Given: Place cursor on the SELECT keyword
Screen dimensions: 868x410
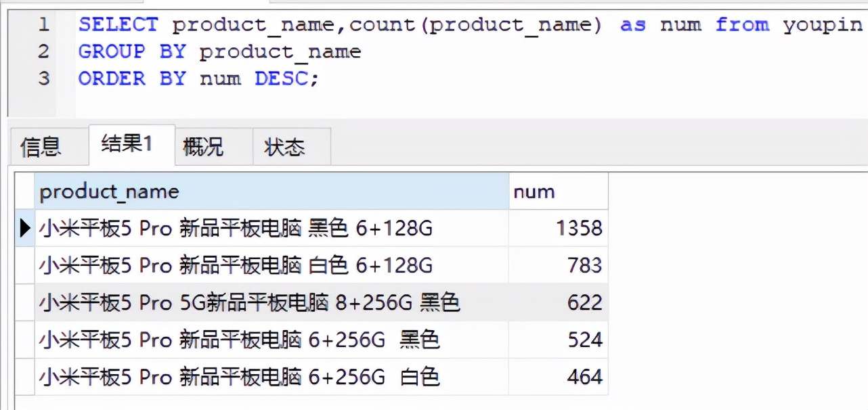Looking at the screenshot, I should click(118, 25).
